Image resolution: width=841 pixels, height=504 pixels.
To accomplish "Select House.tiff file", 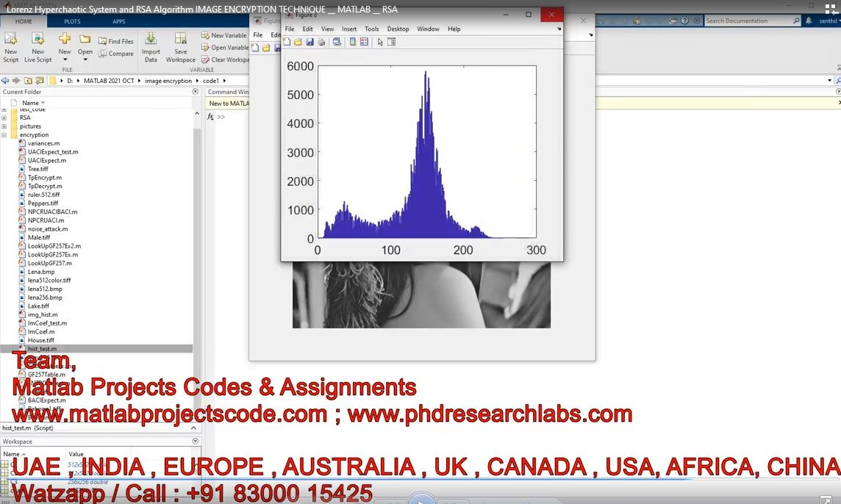I will click(40, 340).
